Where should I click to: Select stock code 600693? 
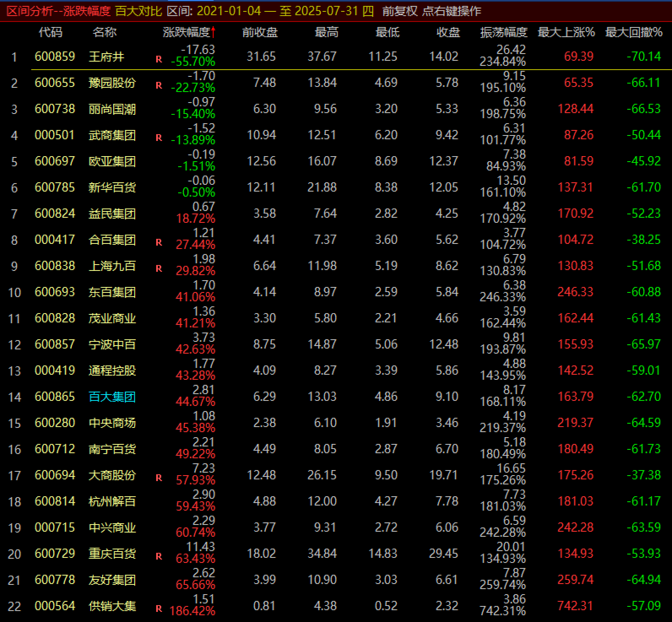coord(55,292)
